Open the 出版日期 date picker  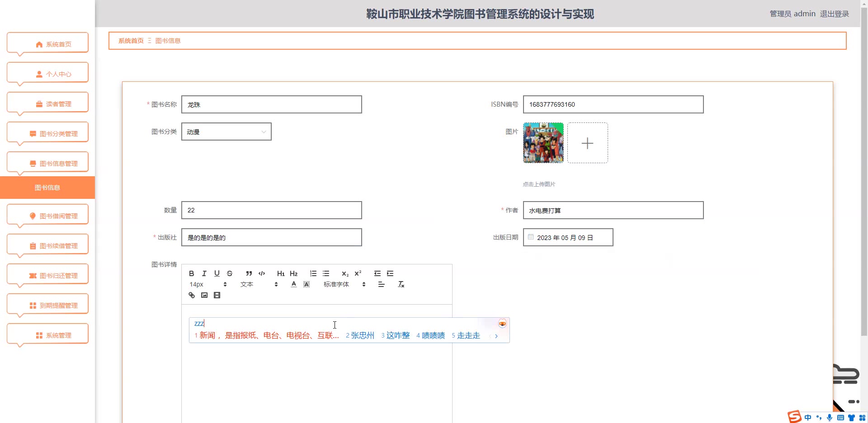(568, 237)
